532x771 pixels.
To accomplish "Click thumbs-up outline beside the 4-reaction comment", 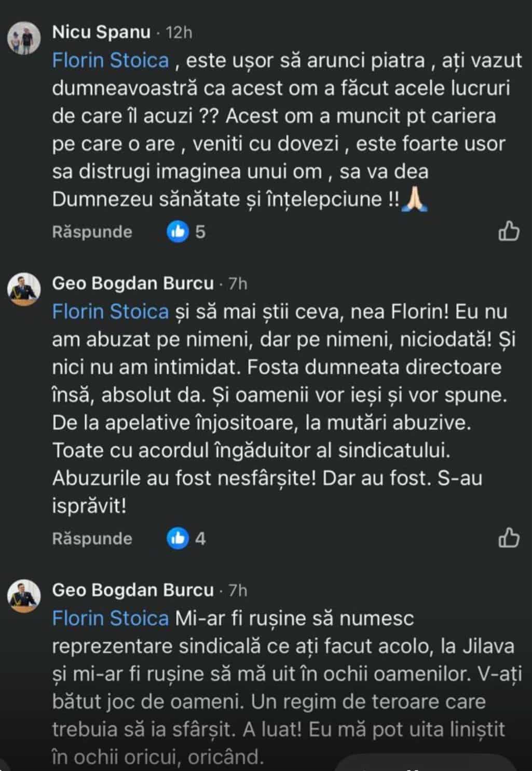I will 508,538.
